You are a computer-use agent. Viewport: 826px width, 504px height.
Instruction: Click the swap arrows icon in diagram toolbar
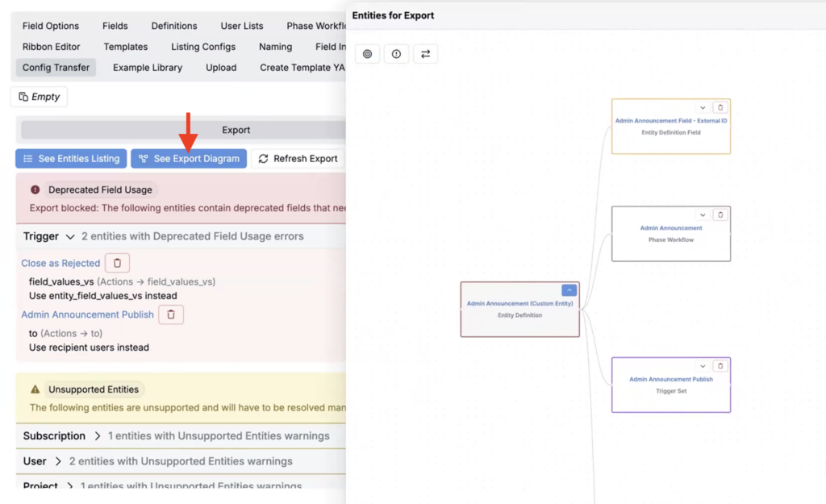pyautogui.click(x=425, y=54)
